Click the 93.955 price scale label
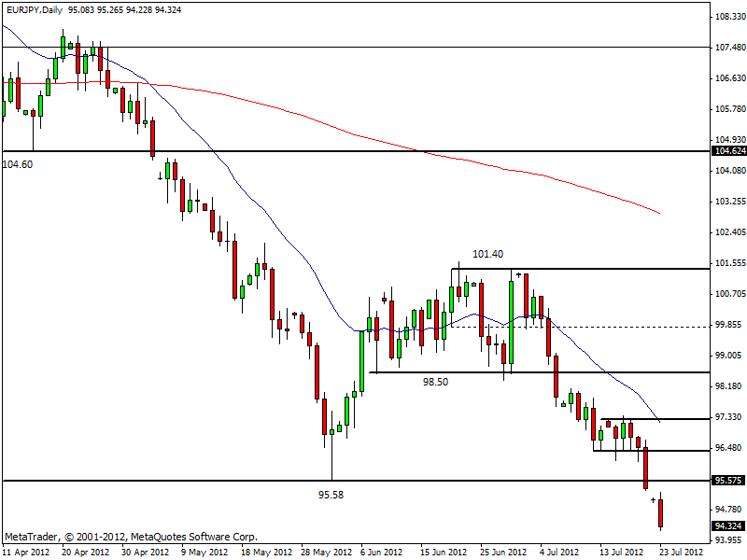This screenshot has width=747, height=560. [x=727, y=540]
